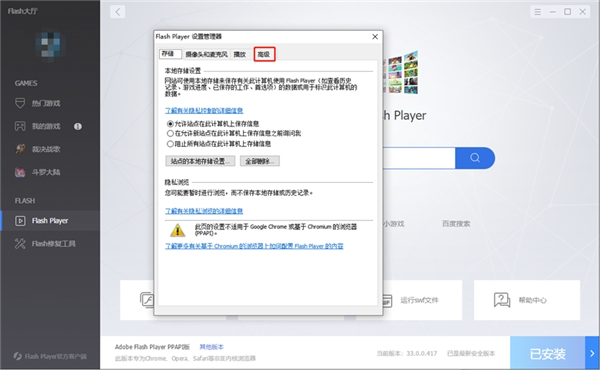Image resolution: width=600 pixels, height=370 pixels.
Task: Click the Flash Player官方客户端 footer text
Action: click(56, 357)
